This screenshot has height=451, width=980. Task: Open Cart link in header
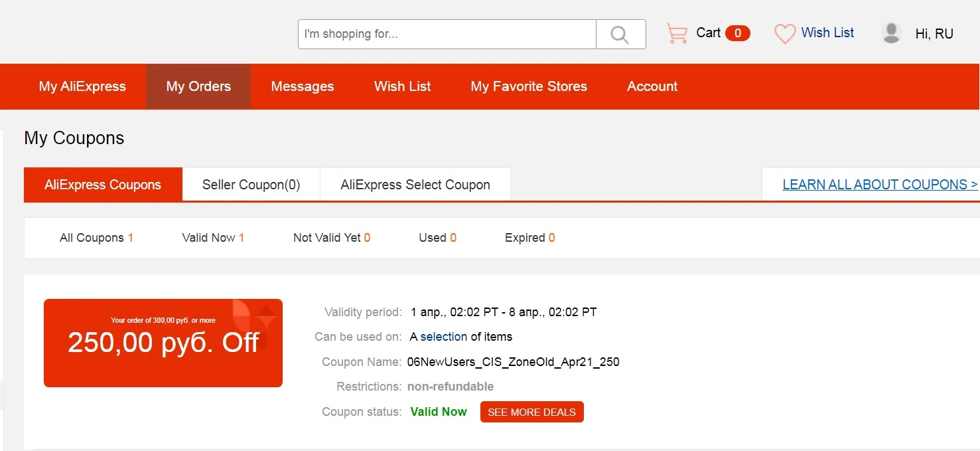pyautogui.click(x=708, y=33)
